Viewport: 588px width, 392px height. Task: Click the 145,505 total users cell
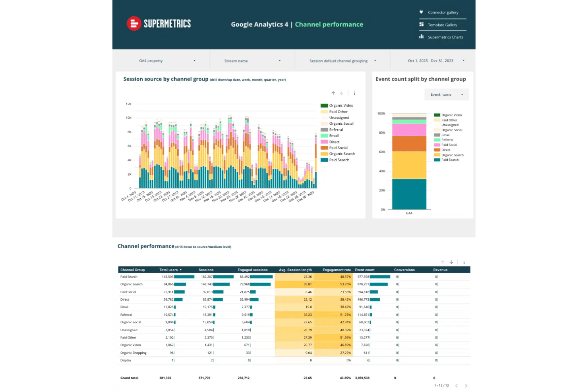coord(167,277)
